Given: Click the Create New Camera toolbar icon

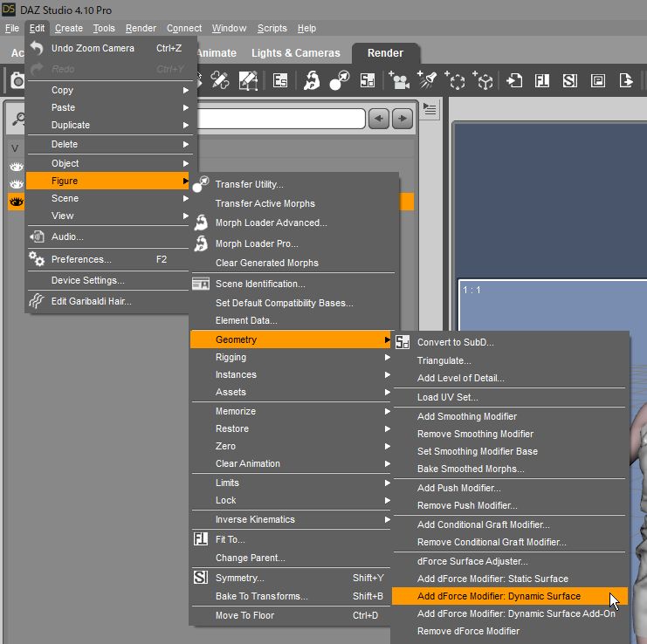Looking at the screenshot, I should pyautogui.click(x=399, y=80).
